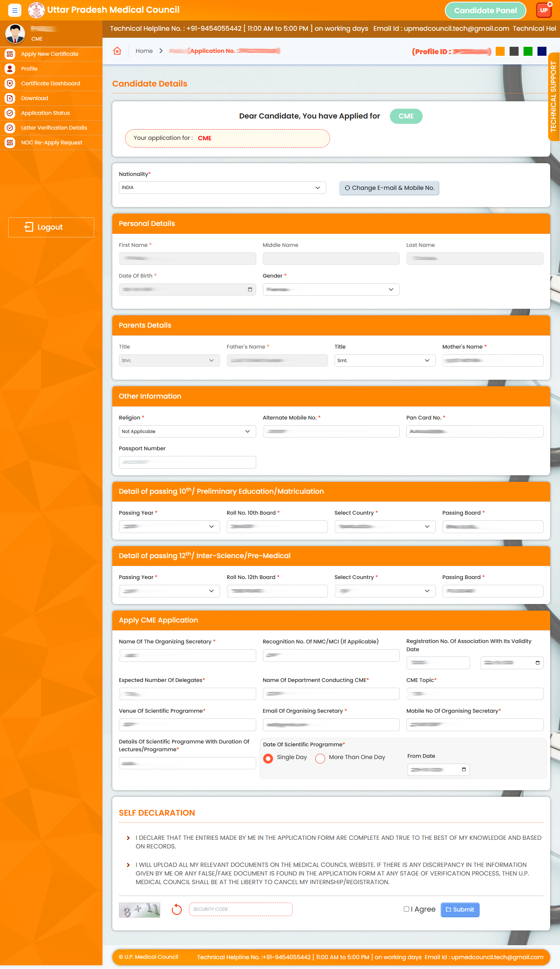Click Change E-mail & Mobile No. button
Screen dimensions: 560x969
click(x=389, y=188)
